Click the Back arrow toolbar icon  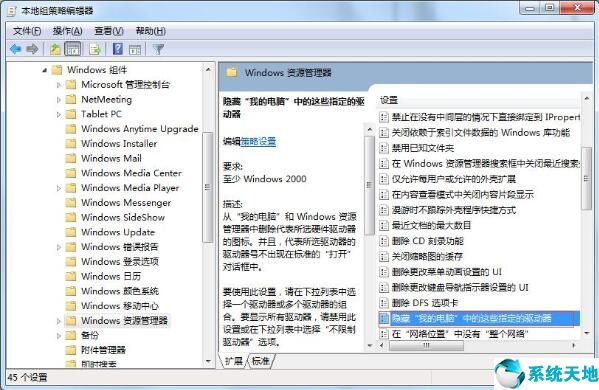tap(16, 49)
